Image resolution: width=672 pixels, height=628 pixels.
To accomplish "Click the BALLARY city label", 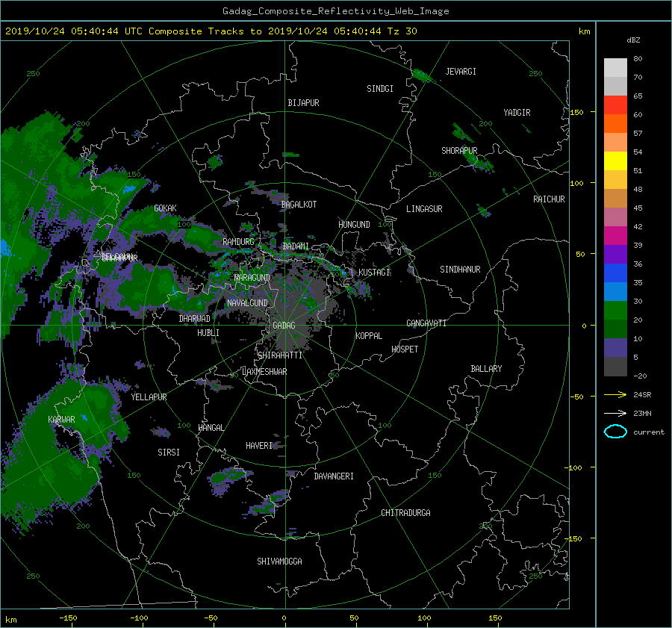I will 486,369.
